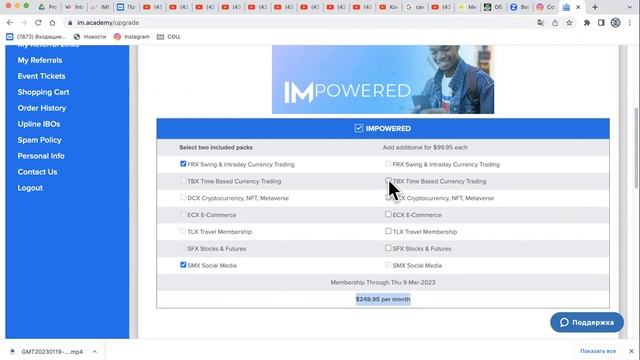The width and height of the screenshot is (640, 360).
Task: Click the $249.95 per month price
Action: (383, 299)
